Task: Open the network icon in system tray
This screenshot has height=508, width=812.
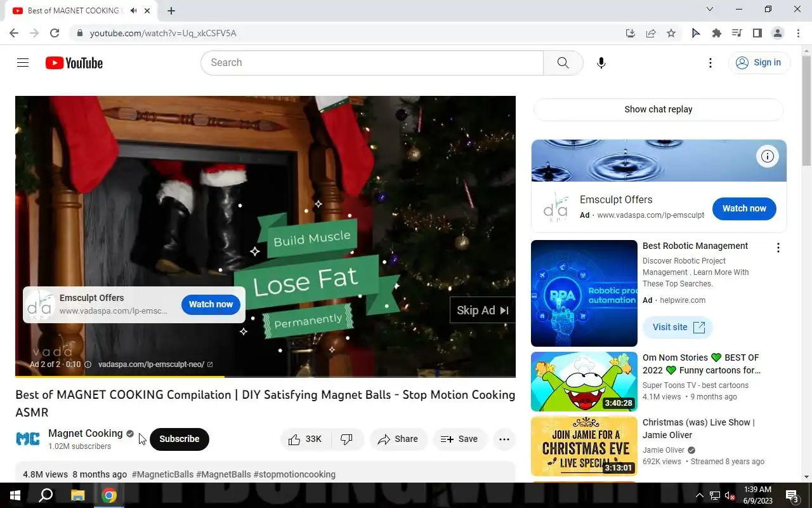Action: pos(714,495)
